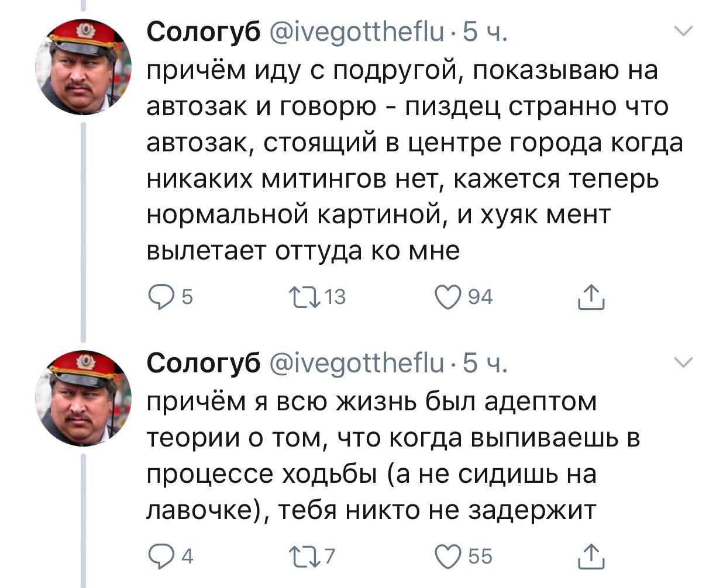Open the second tweet's '5 ч.' timestamp
Viewport: 723px width, 588px height.
tap(485, 364)
